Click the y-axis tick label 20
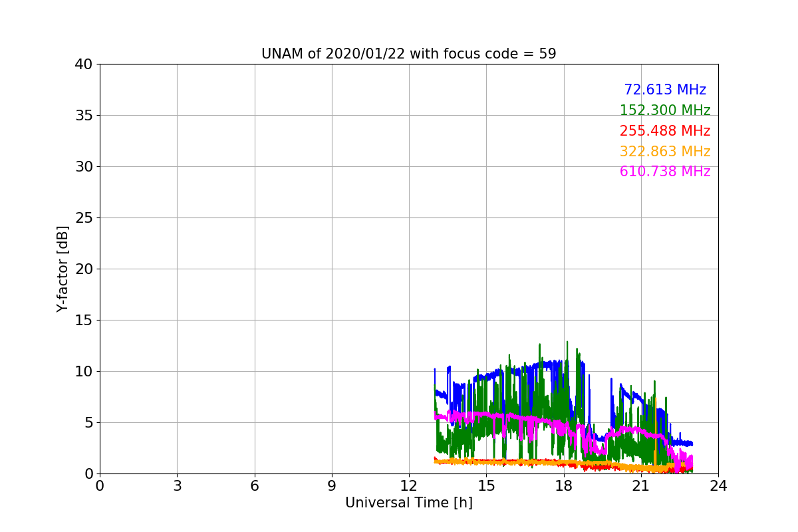798x532 pixels. coord(84,269)
